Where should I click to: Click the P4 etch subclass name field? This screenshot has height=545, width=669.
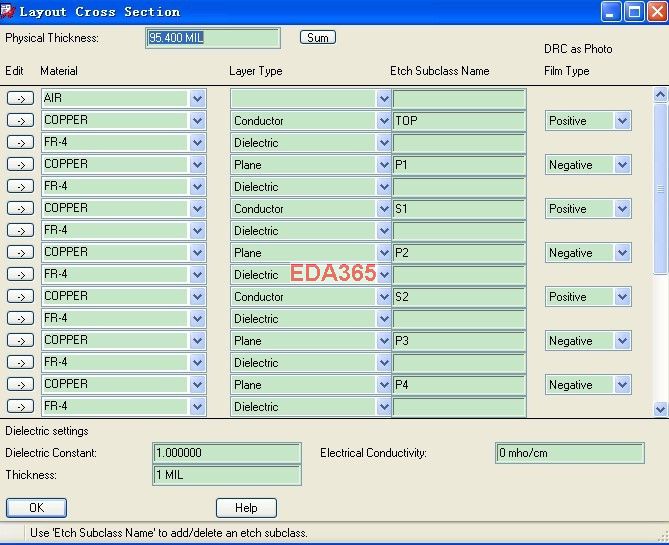pyautogui.click(x=459, y=385)
